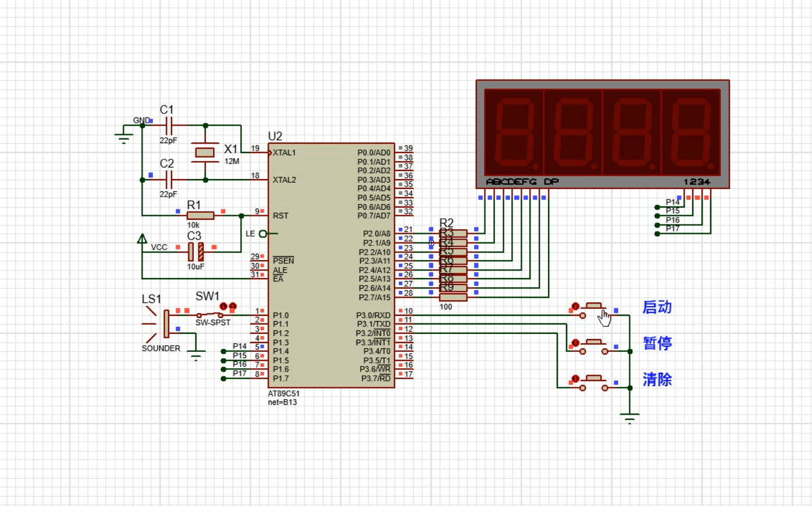Click the U2 reference label
812x506 pixels.
(x=275, y=136)
